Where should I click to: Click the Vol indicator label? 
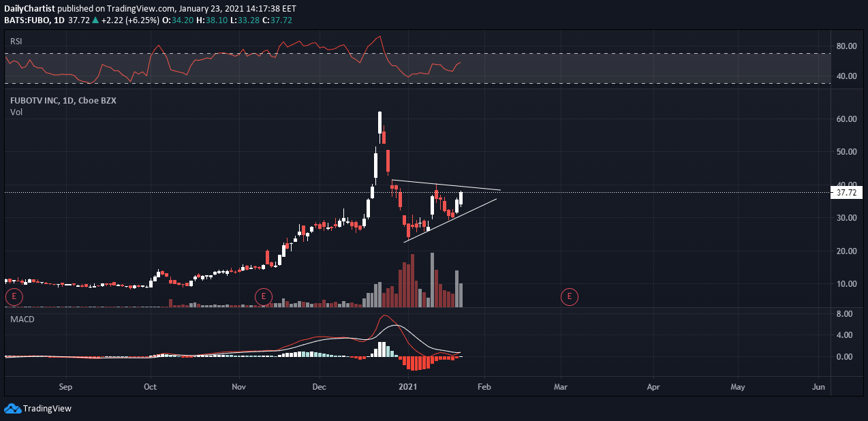point(16,112)
